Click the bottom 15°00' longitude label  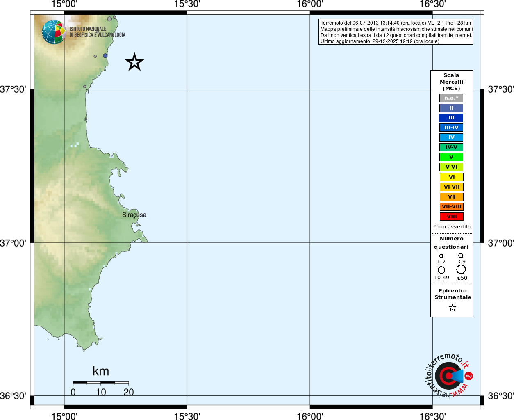64,416
